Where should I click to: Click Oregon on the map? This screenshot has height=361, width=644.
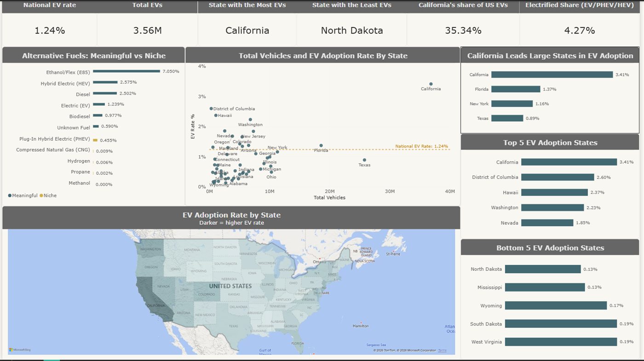click(151, 267)
